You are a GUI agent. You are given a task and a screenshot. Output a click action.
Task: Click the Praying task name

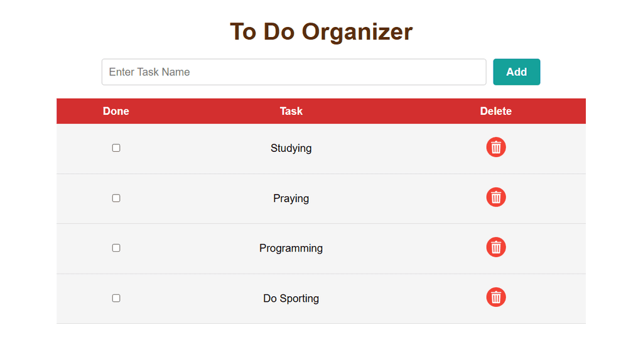coord(291,198)
